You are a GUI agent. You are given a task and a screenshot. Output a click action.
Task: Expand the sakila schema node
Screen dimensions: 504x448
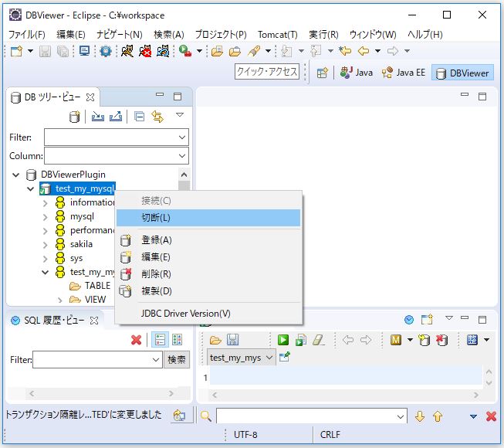click(46, 245)
